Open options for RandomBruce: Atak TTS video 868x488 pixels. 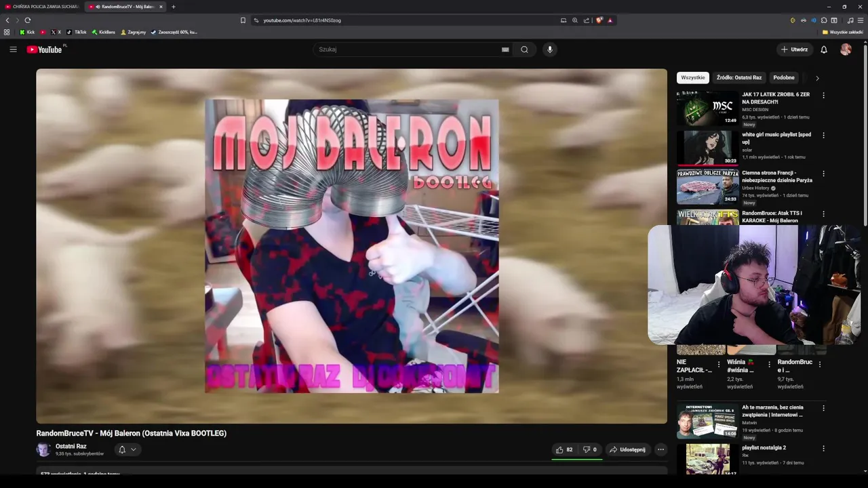pos(824,213)
